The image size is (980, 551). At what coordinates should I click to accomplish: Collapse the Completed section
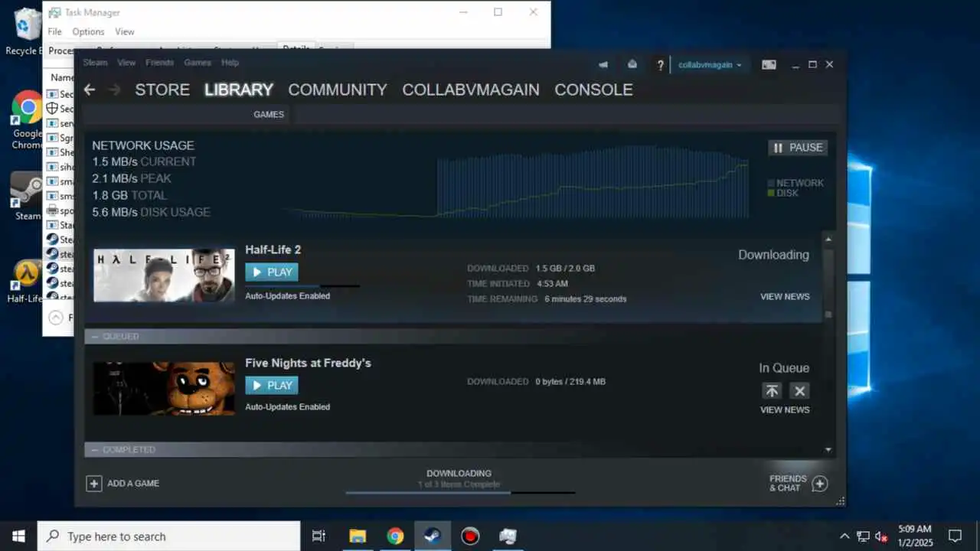(x=95, y=450)
